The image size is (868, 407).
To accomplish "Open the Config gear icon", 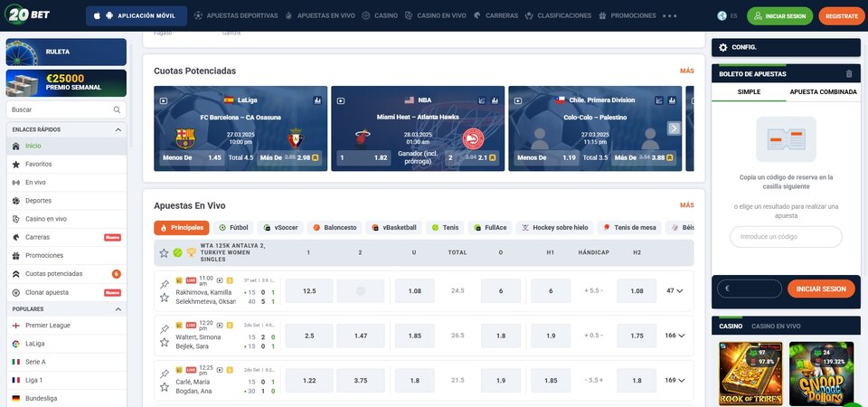I will pos(722,48).
